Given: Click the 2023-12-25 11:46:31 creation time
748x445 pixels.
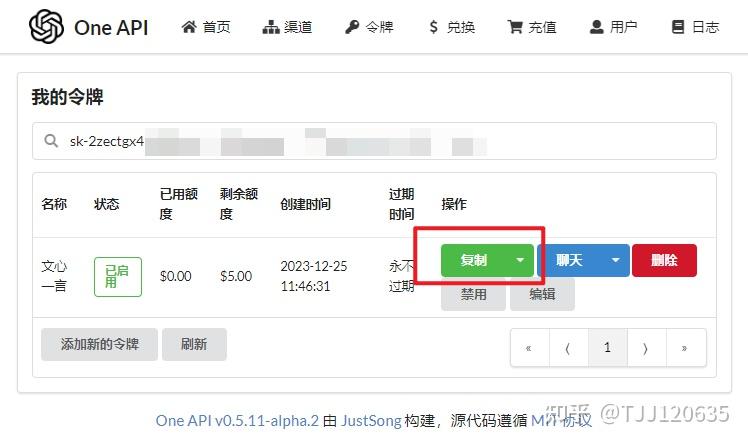Looking at the screenshot, I should point(313,276).
